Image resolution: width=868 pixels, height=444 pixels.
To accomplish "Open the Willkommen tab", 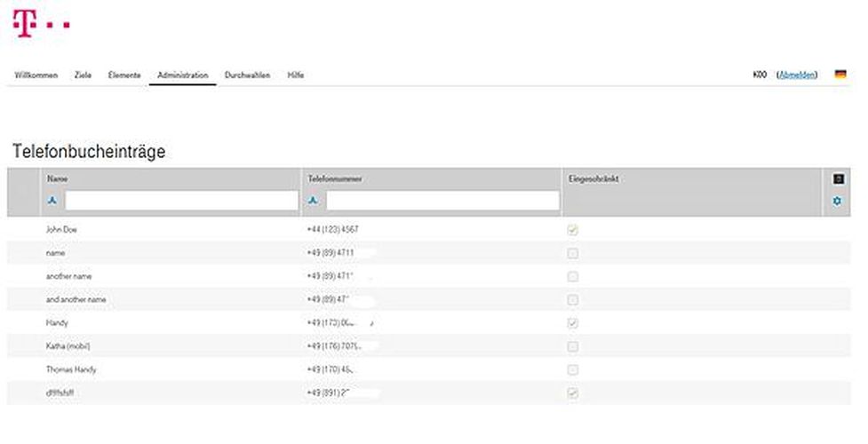I will tap(36, 75).
